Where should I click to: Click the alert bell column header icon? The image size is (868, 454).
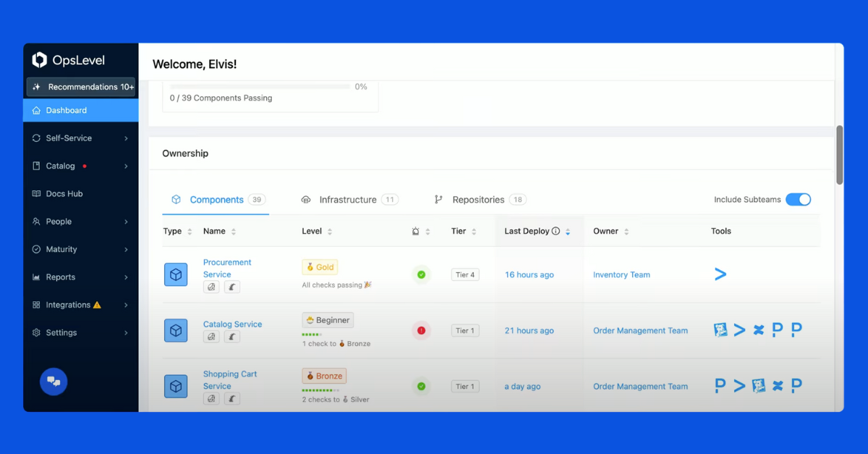(x=415, y=232)
